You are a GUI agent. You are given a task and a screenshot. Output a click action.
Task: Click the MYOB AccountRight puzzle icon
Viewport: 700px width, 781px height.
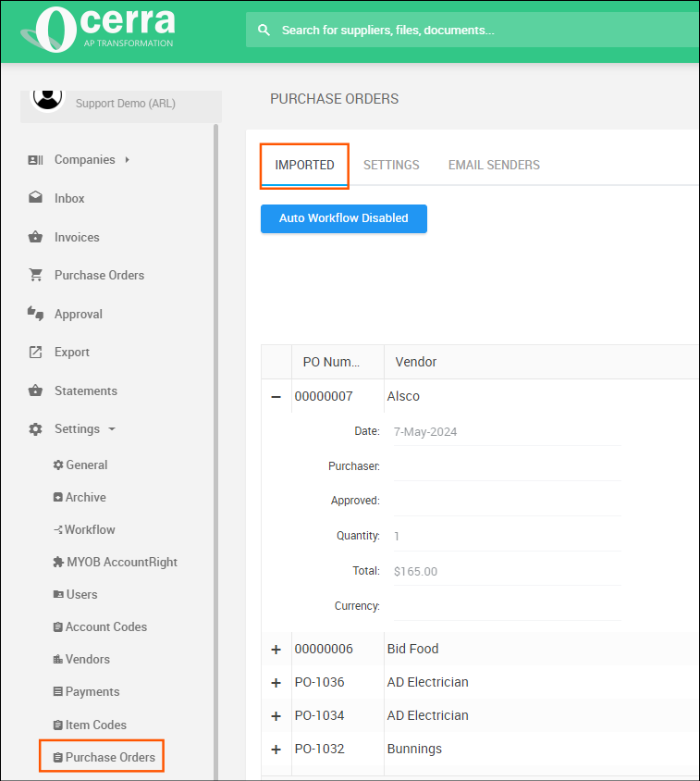click(58, 562)
